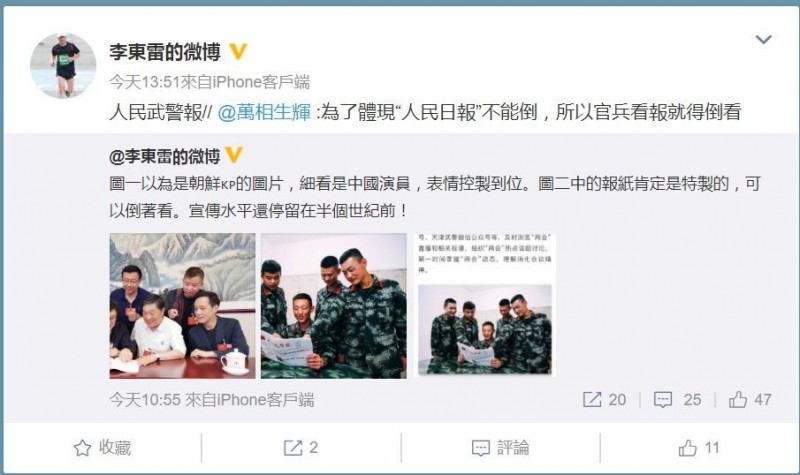Click the user's avatar photo
Viewport: 800px width, 475px height.
[63, 65]
